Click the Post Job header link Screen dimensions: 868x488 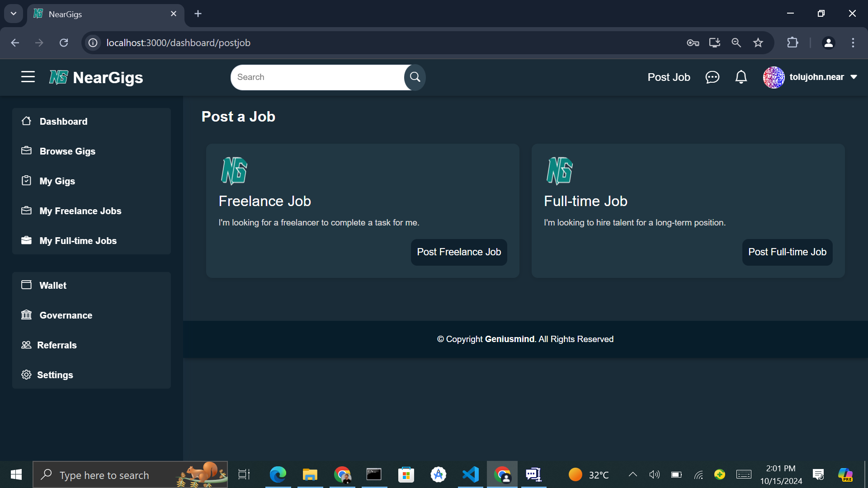[x=669, y=77]
